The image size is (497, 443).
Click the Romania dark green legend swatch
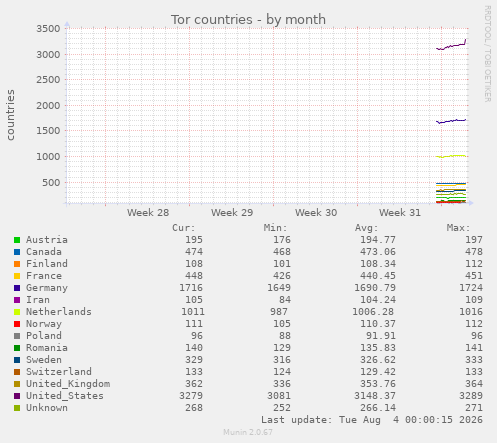pyautogui.click(x=17, y=348)
